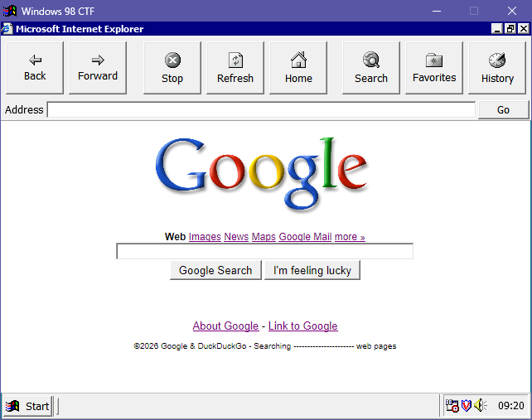Click the Internet Explorer title bar icon
532x420 pixels.
(7, 29)
